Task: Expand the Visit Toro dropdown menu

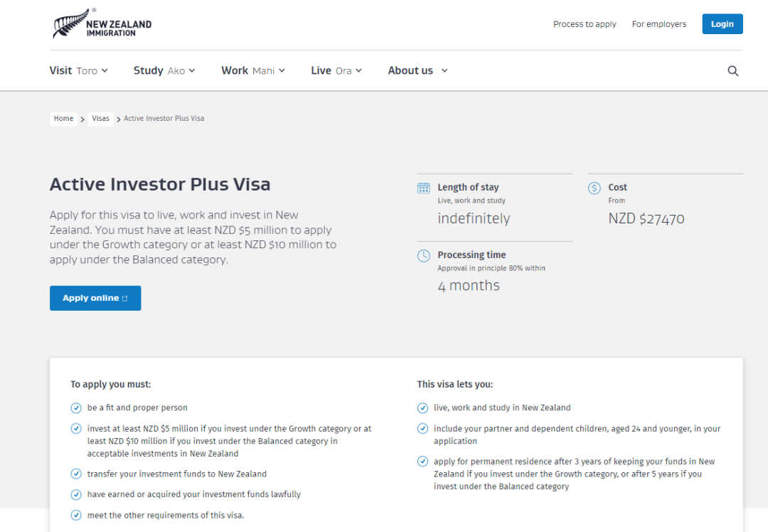Action: (x=78, y=70)
